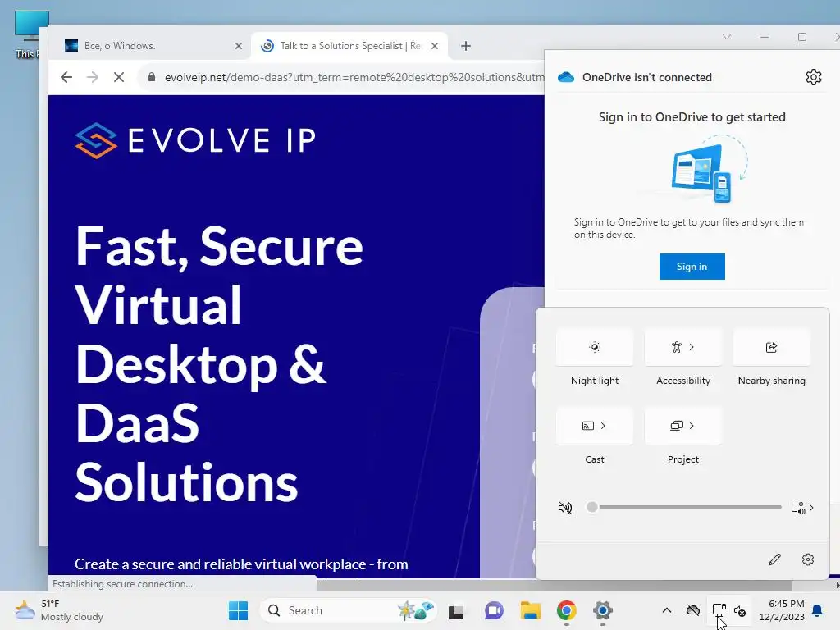
Task: Mute the speaker volume icon
Action: [565, 507]
